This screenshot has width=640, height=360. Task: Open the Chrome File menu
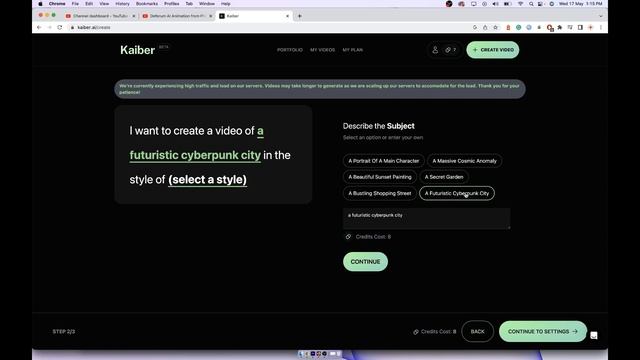pyautogui.click(x=75, y=4)
